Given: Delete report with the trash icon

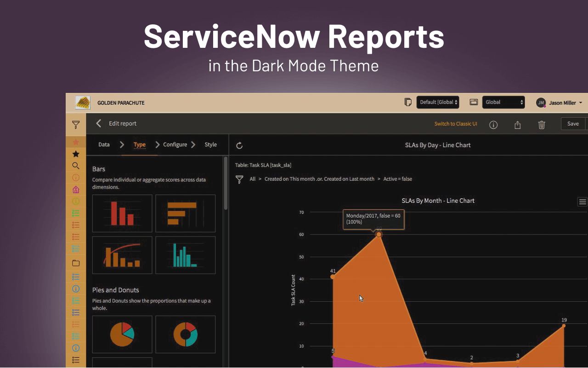Looking at the screenshot, I should [x=542, y=125].
